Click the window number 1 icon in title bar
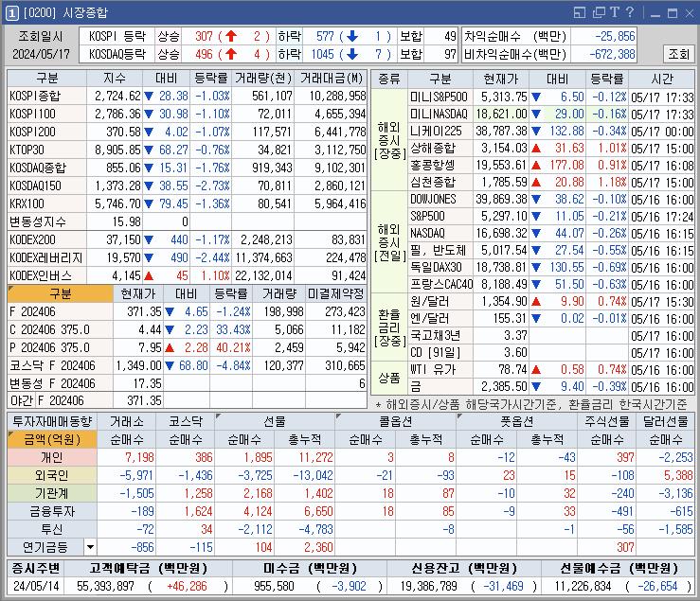The height and width of the screenshot is (601, 700). [x=12, y=13]
